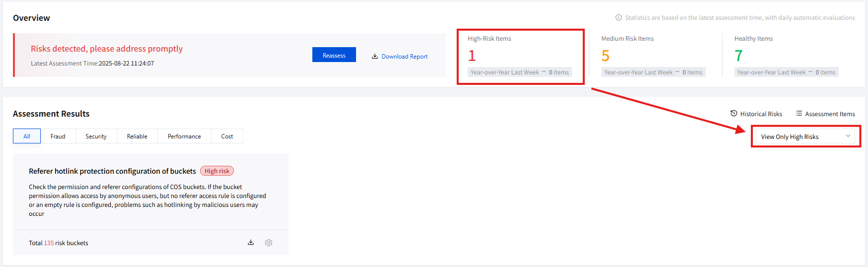Open the Assessment Items list icon
This screenshot has width=868, height=267.
coord(798,114)
